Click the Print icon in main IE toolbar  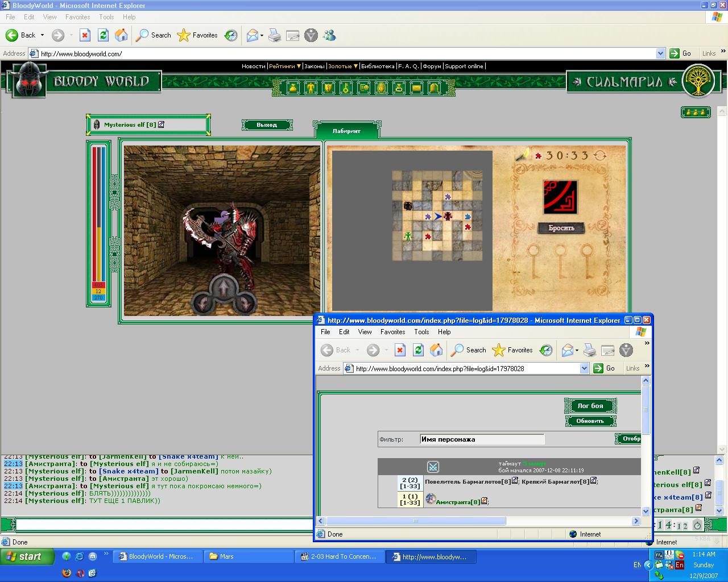coord(275,35)
